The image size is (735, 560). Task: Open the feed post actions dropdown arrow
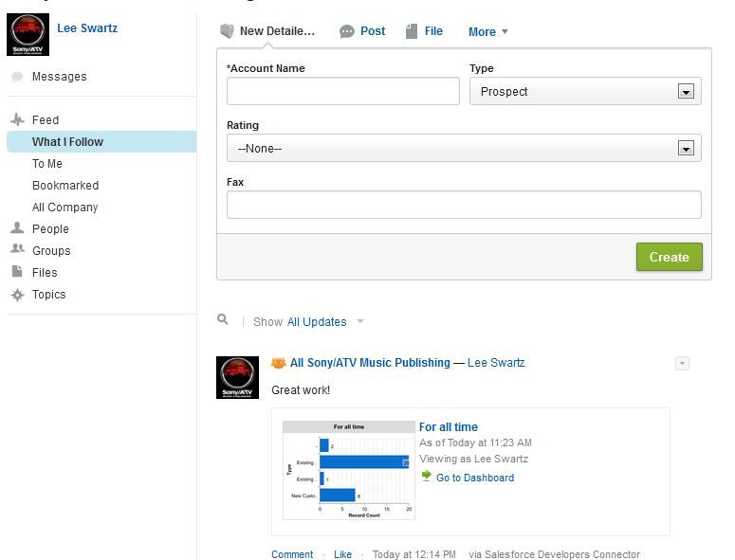682,363
